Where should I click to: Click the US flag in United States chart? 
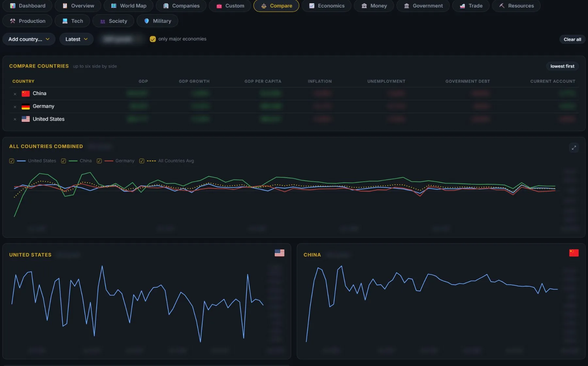280,253
